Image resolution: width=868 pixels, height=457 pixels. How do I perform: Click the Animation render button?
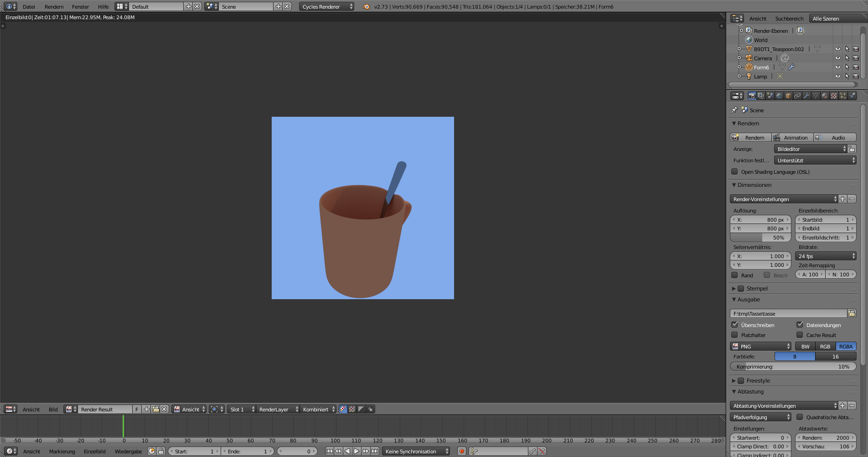tap(792, 137)
